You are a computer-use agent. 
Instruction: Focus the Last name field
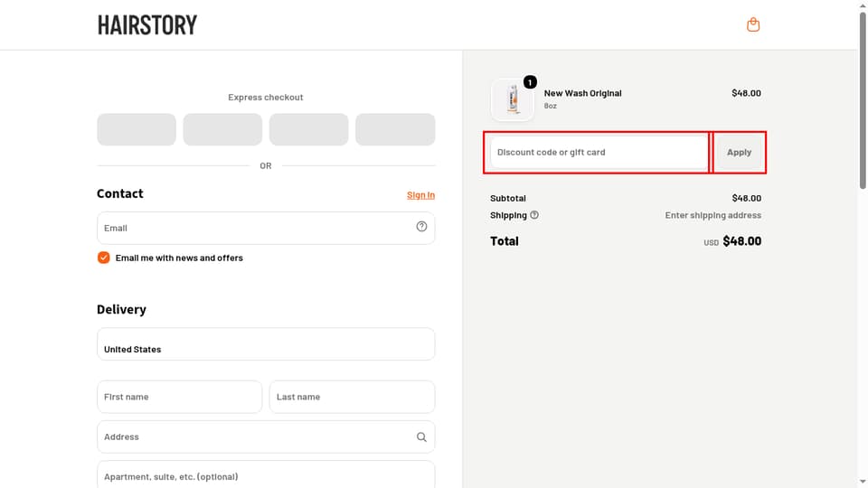(352, 397)
